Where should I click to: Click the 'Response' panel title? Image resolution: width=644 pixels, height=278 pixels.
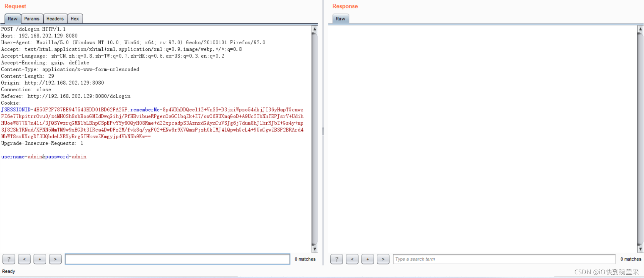[345, 6]
